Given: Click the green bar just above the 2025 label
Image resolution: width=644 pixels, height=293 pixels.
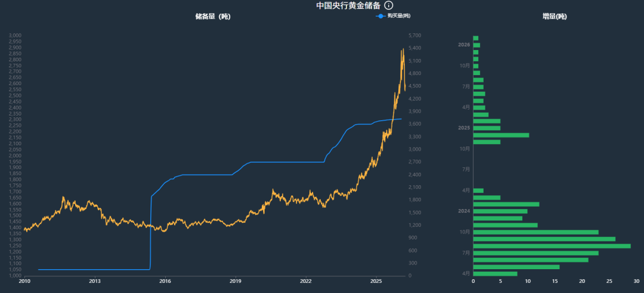Looking at the screenshot, I should [487, 121].
